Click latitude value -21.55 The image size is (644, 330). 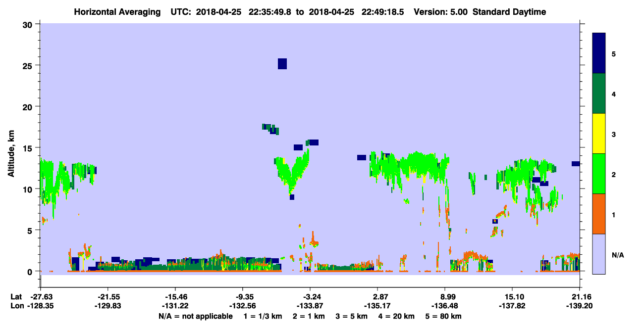108,297
